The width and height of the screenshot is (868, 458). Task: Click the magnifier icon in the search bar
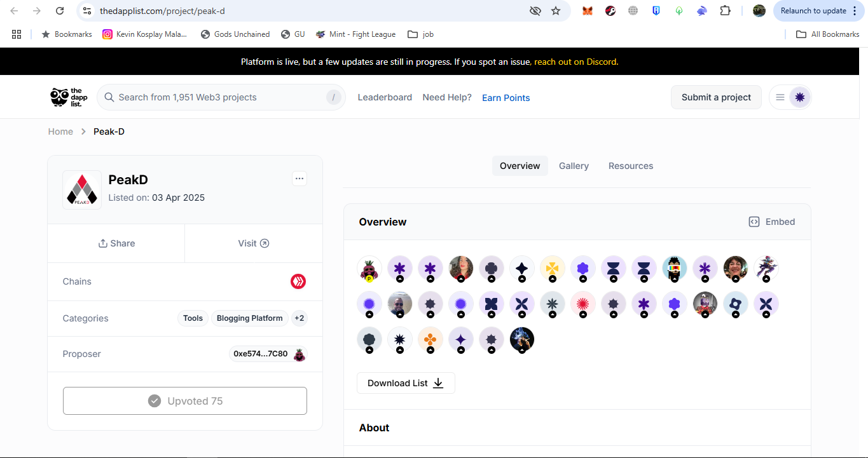[109, 97]
